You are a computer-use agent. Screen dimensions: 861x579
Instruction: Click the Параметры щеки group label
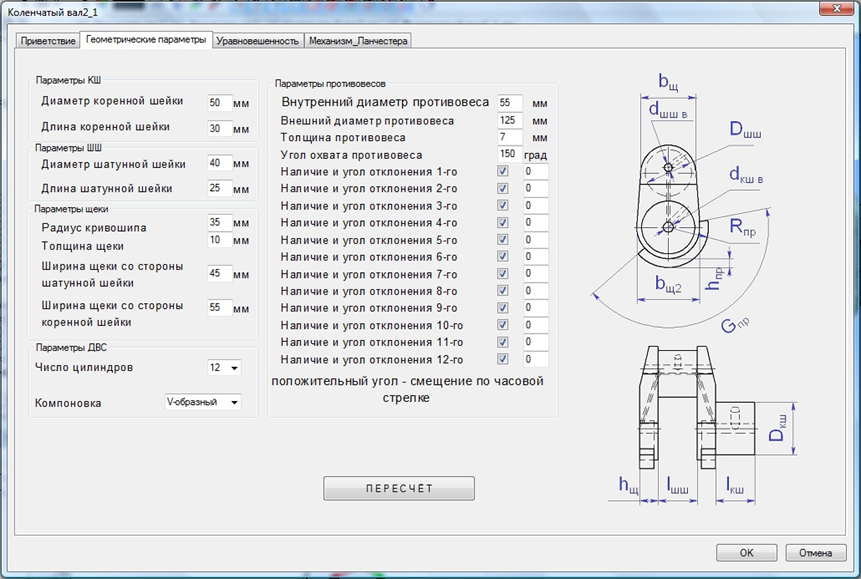pyautogui.click(x=71, y=209)
